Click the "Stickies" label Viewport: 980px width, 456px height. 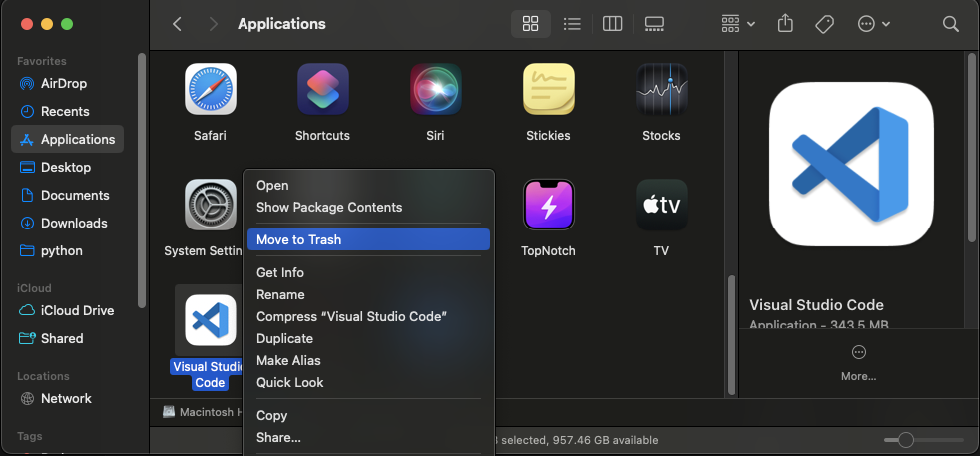548,136
